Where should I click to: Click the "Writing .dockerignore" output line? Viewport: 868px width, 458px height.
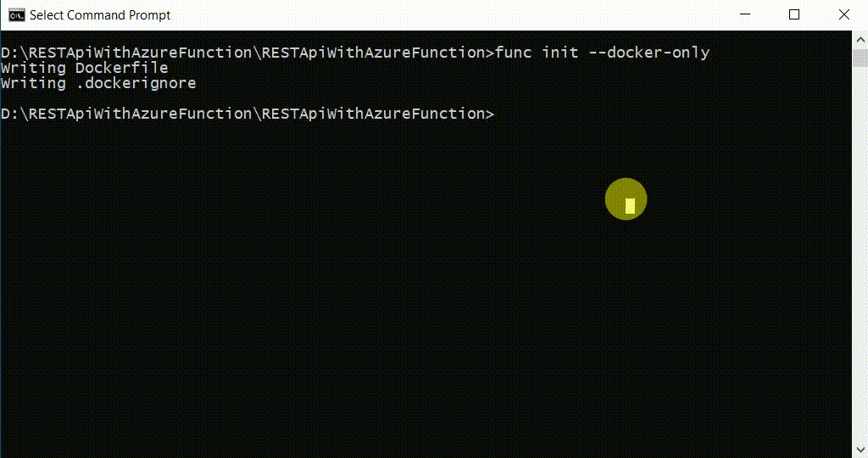coord(98,83)
